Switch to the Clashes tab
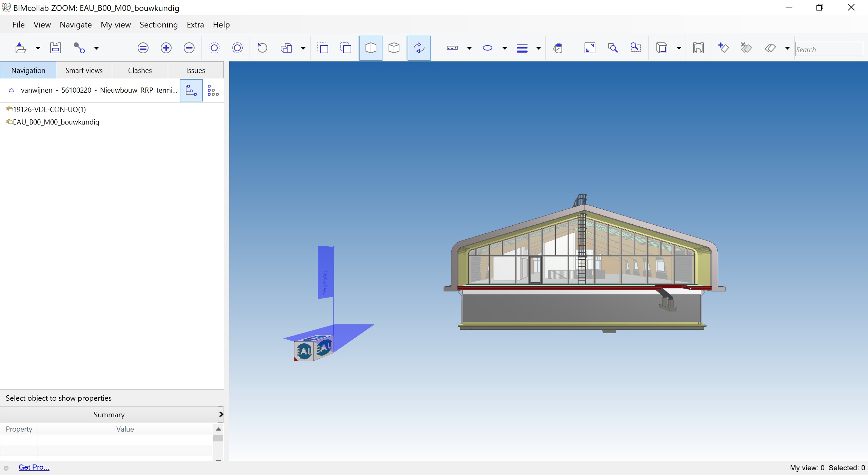Image resolution: width=868 pixels, height=475 pixels. pos(140,70)
